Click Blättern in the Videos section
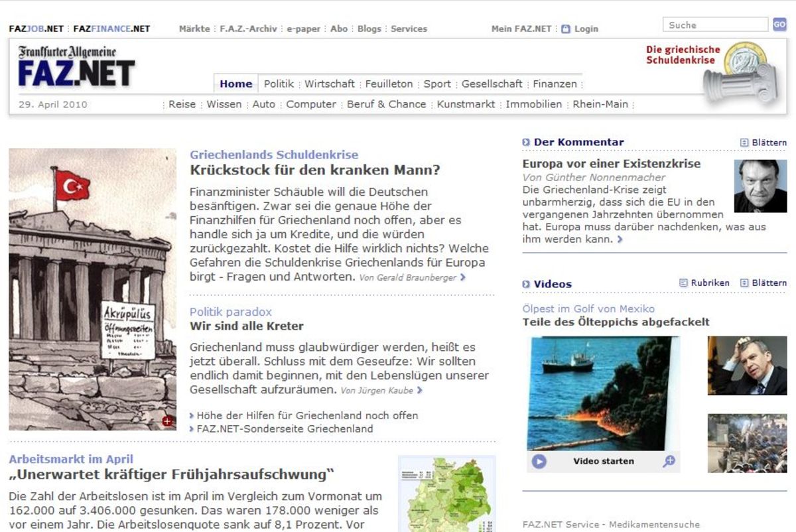 [763, 283]
